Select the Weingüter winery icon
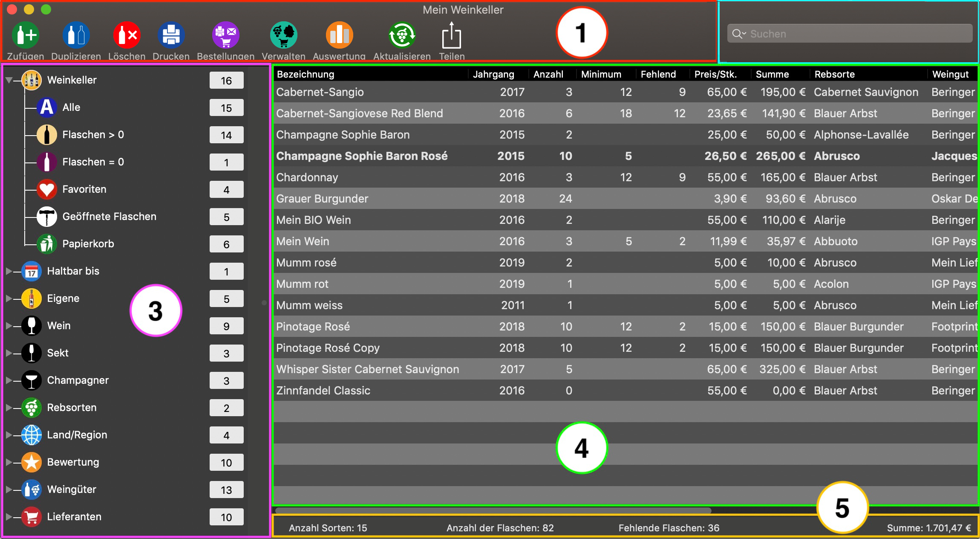 (32, 490)
